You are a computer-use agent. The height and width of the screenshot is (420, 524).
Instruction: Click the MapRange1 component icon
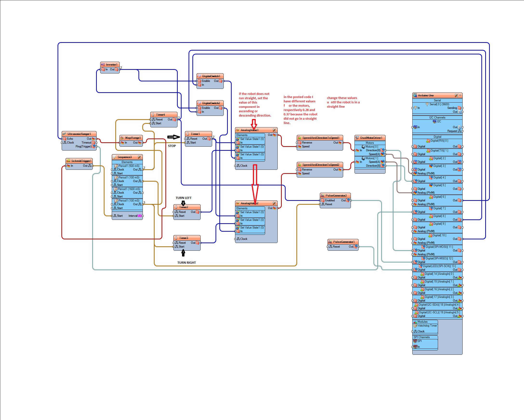click(x=122, y=138)
